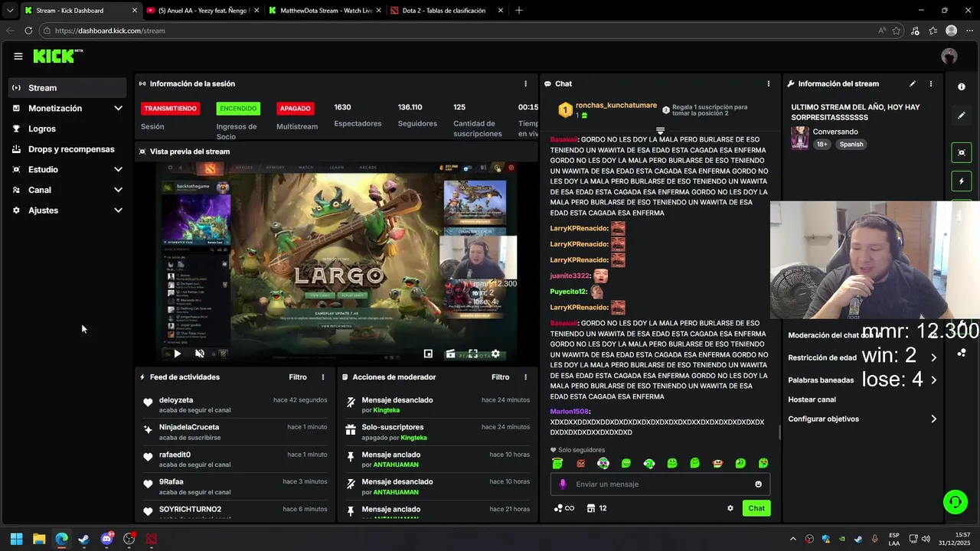Open the user avatar menu

tap(949, 56)
